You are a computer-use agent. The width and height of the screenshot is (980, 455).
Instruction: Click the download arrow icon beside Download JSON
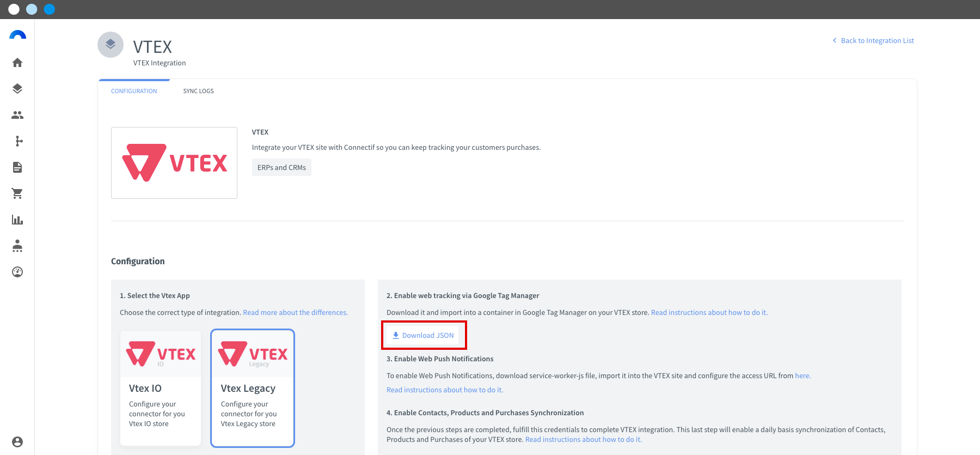tap(396, 335)
